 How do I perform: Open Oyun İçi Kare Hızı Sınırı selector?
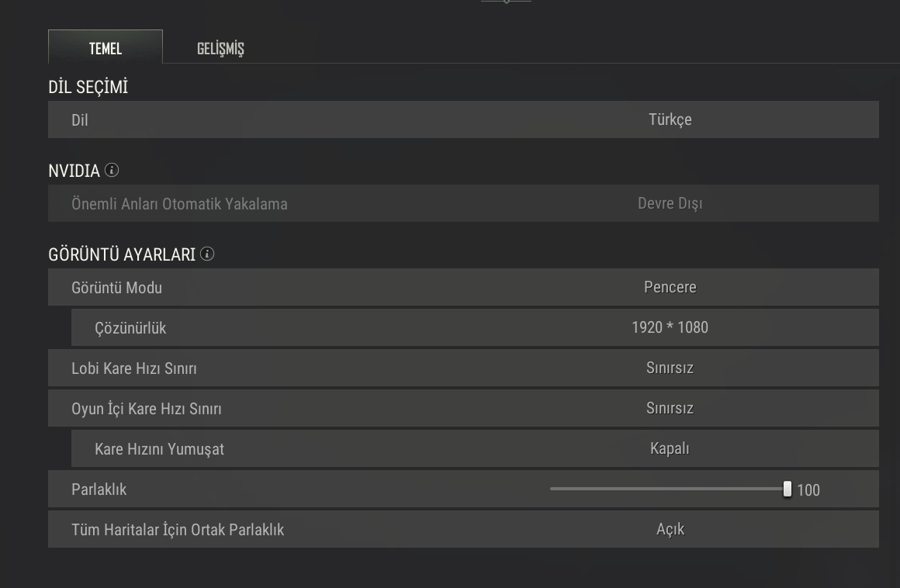pos(670,408)
